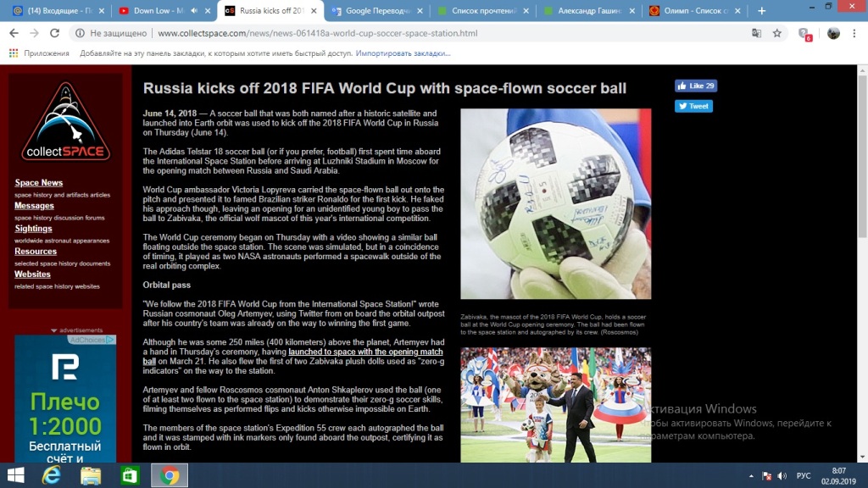View site info for the not-secure page
Viewport: 868px width, 488px height.
[80, 33]
